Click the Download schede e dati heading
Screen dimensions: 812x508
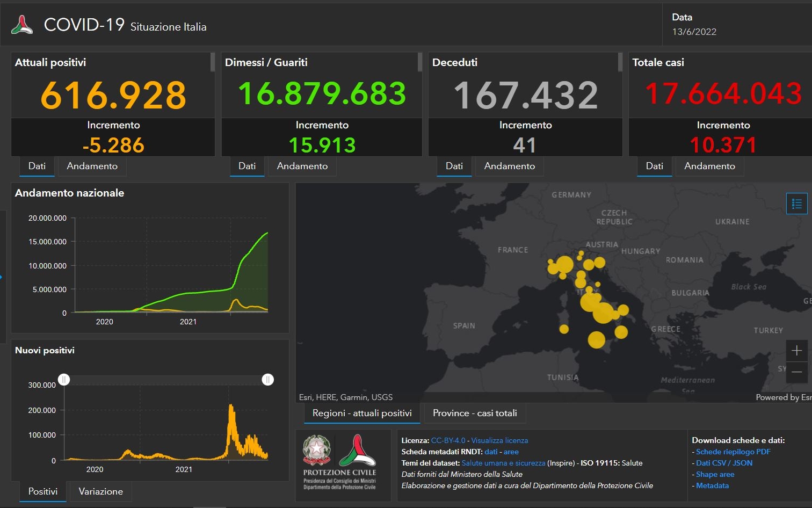(x=738, y=440)
